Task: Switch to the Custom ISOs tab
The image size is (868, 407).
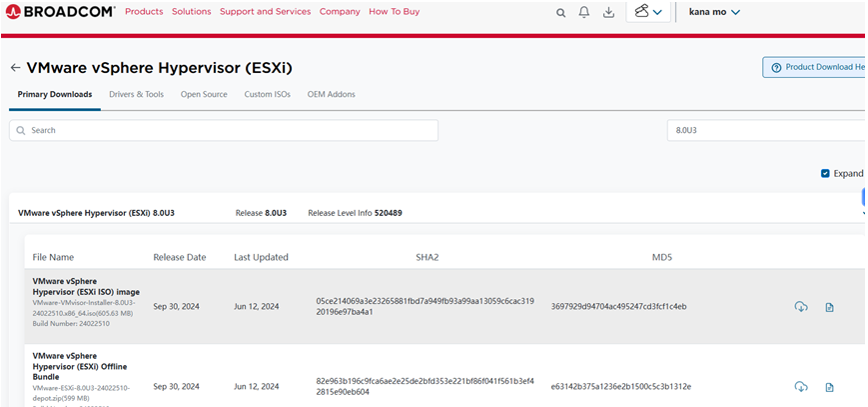Action: (268, 94)
